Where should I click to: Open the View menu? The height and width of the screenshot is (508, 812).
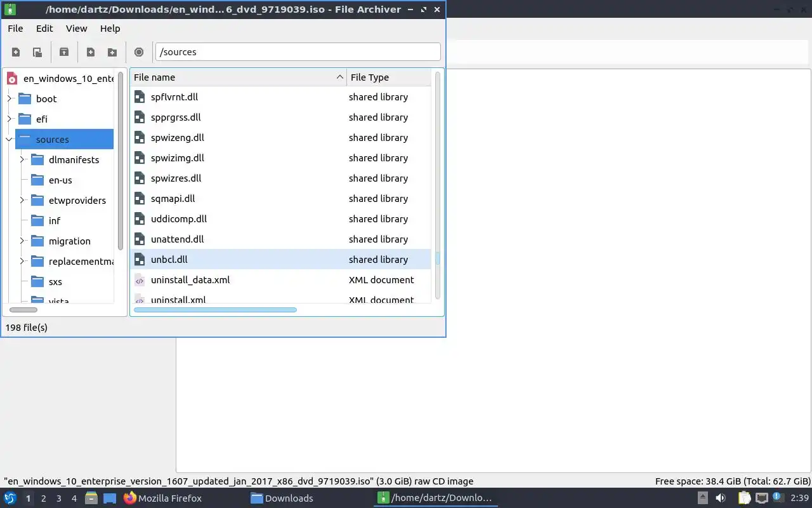76,29
